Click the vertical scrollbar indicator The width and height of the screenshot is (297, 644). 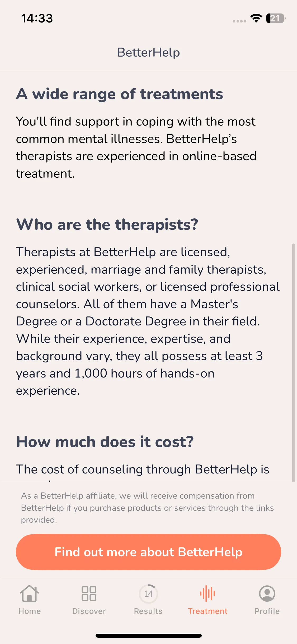tap(293, 362)
